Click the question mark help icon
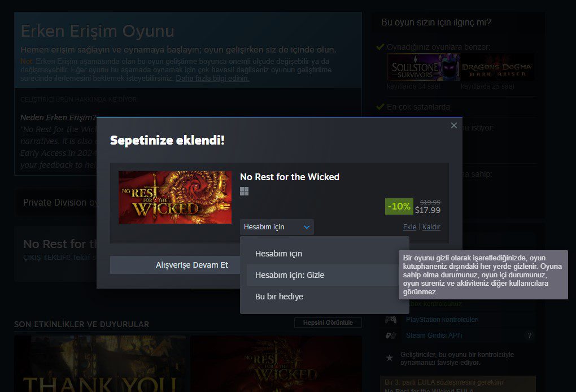576x392 pixels. (x=529, y=336)
